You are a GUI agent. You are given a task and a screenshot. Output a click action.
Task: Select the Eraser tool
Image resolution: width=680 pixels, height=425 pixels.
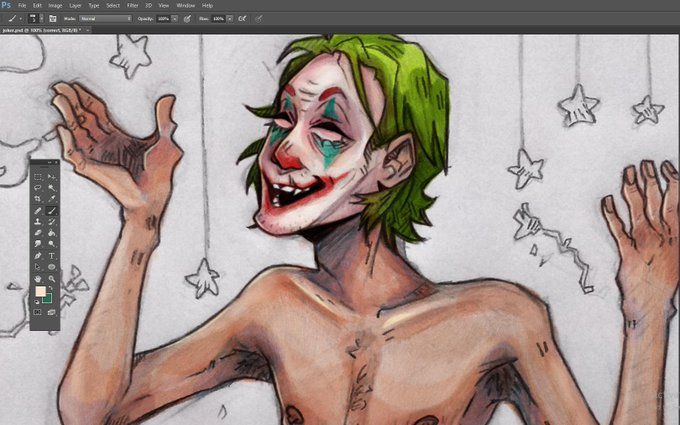point(38,233)
